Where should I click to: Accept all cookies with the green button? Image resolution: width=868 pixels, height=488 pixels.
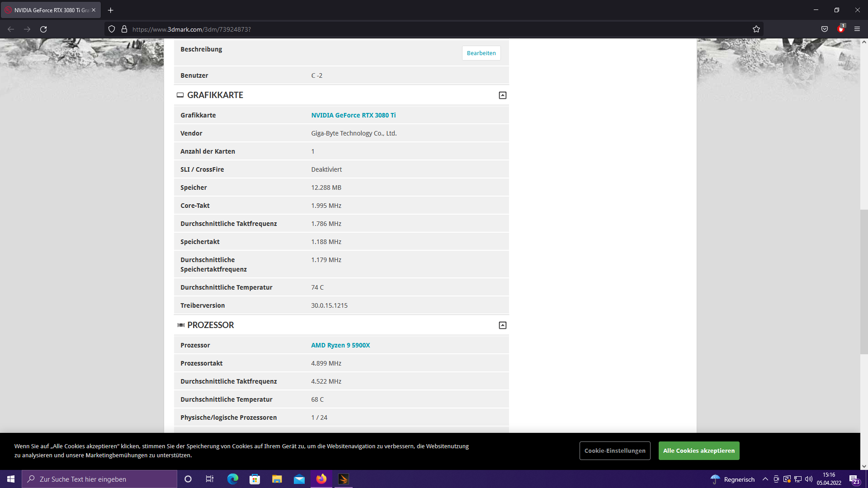(x=698, y=450)
